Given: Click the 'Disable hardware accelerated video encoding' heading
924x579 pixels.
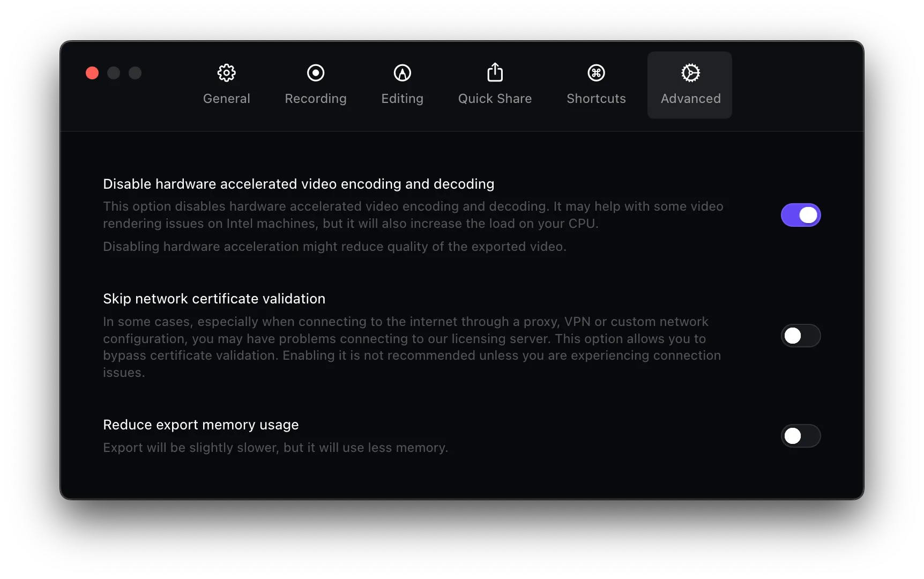Looking at the screenshot, I should 298,184.
